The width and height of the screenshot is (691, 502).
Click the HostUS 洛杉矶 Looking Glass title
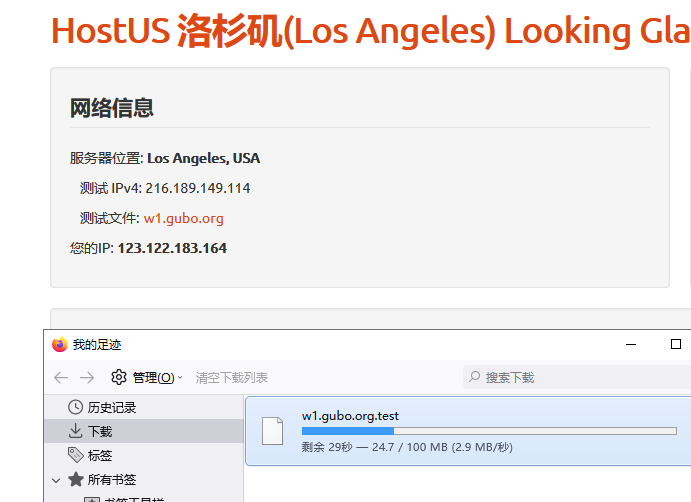371,31
